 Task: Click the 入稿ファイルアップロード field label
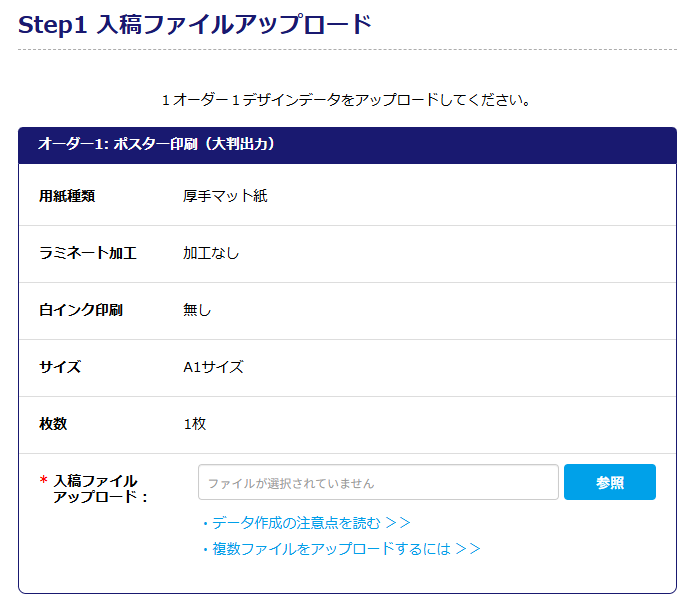[99, 489]
